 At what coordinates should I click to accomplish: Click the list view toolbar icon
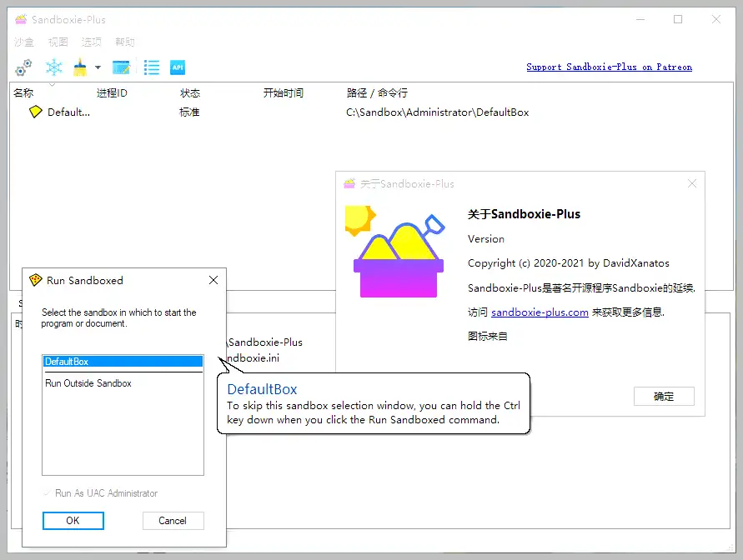pos(151,67)
